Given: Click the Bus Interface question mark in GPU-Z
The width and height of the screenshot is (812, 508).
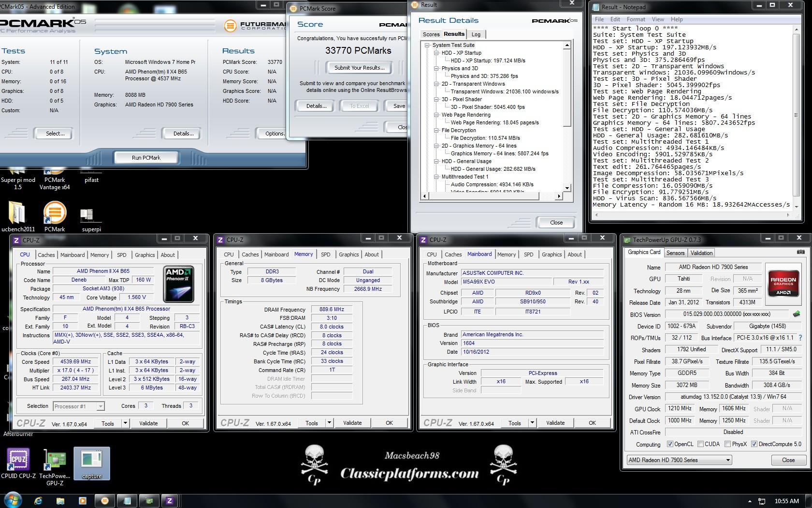Looking at the screenshot, I should 800,338.
